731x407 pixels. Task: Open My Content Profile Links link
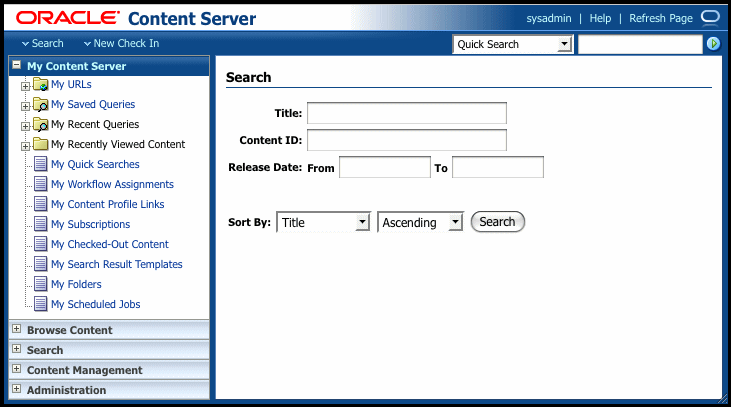(108, 205)
